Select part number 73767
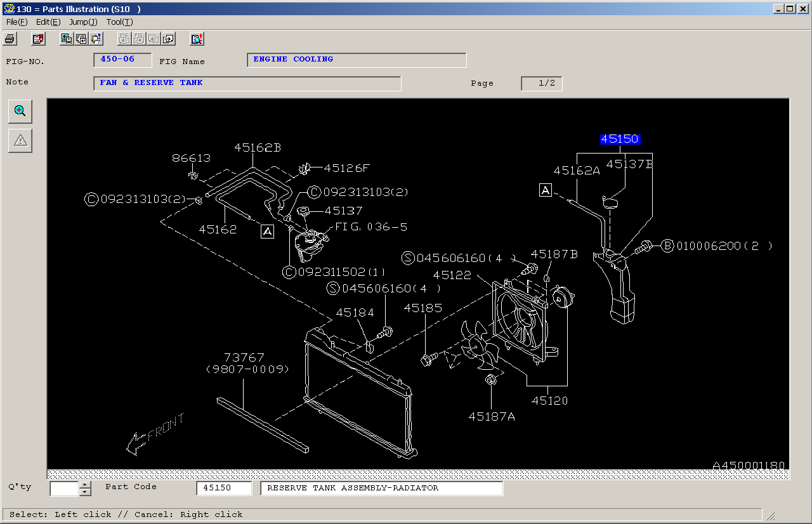812x524 pixels. 244,358
